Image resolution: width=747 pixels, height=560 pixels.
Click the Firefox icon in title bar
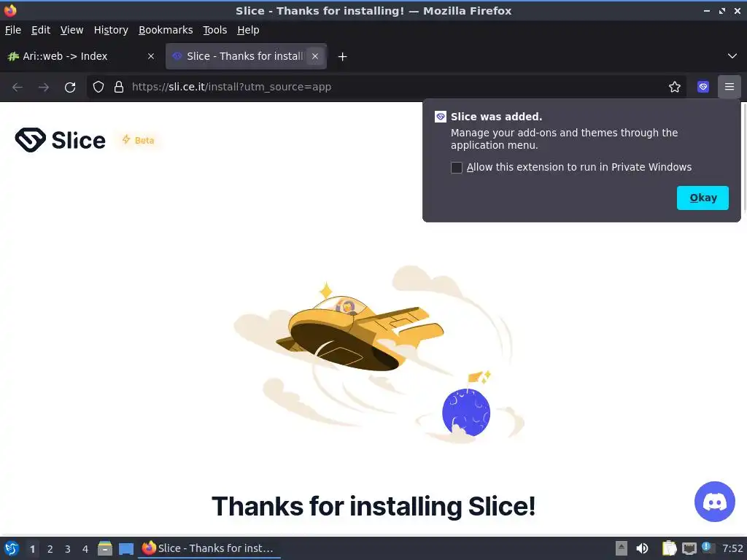tap(10, 10)
